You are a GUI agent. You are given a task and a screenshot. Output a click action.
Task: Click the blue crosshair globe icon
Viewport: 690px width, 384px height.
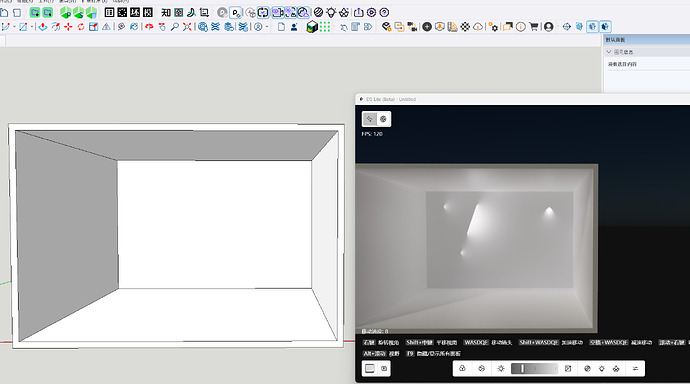[567, 27]
